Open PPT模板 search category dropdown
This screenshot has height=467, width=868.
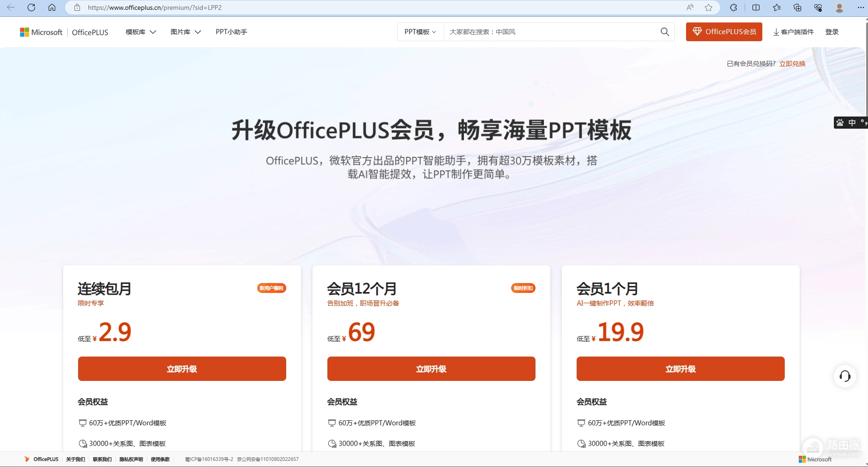[420, 32]
